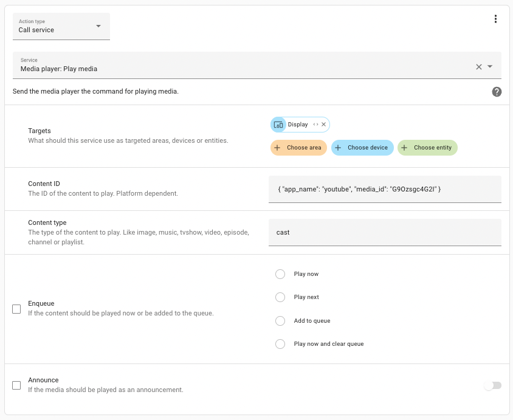Screen dimensions: 513x420
Task: Click the Display device icon in target chip
Action: point(278,125)
